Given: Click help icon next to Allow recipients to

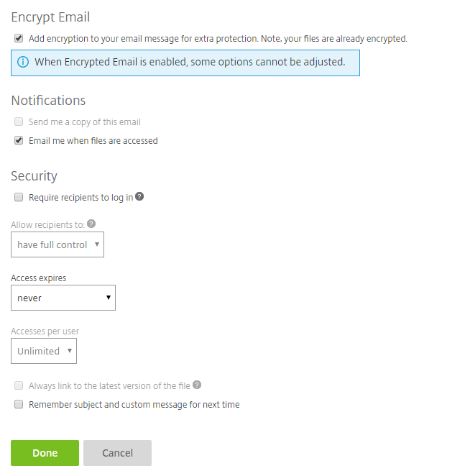Looking at the screenshot, I should (x=91, y=224).
